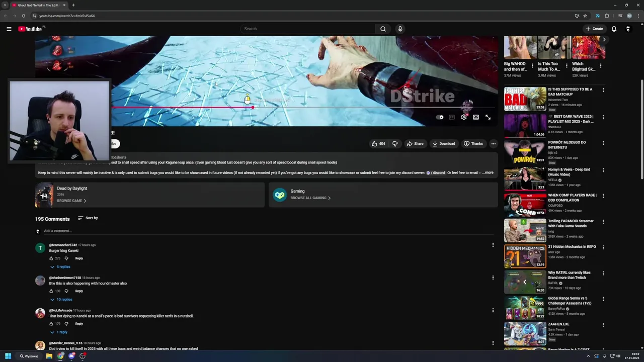Toggle the autoplay switch in player
Image resolution: width=644 pixels, height=362 pixels.
point(440,117)
